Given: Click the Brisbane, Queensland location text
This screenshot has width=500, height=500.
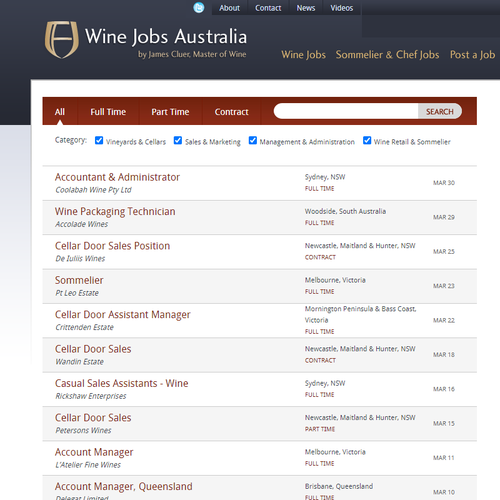Looking at the screenshot, I should [x=339, y=486].
